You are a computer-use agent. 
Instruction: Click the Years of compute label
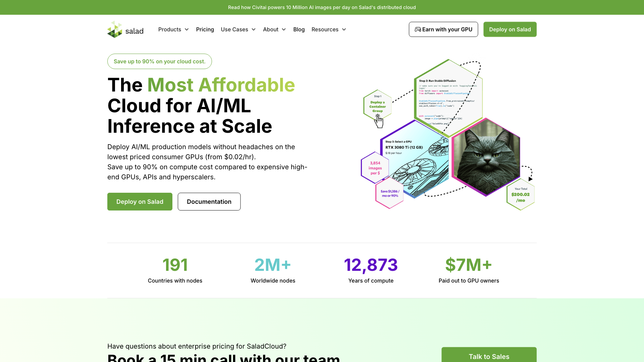371,281
